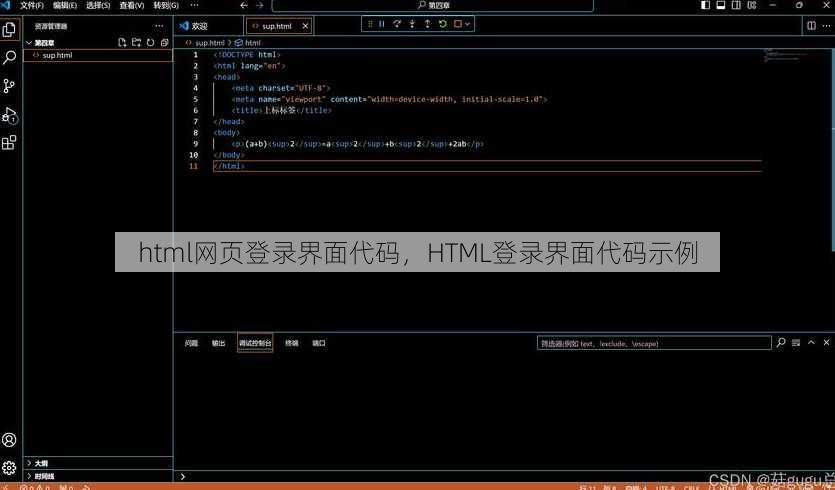Screen dimensions: 835x490
Task: Click New Folder icon in explorer header
Action: click(x=136, y=43)
